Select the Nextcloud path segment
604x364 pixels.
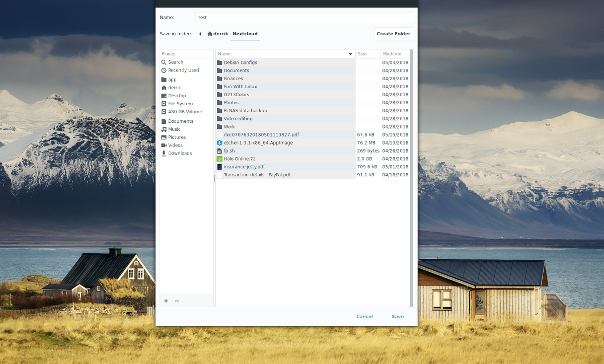point(245,34)
